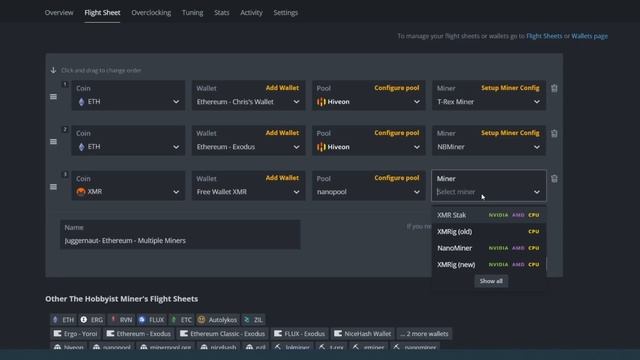Click the FLUX coin icon tag
640x360 pixels.
click(x=142, y=320)
